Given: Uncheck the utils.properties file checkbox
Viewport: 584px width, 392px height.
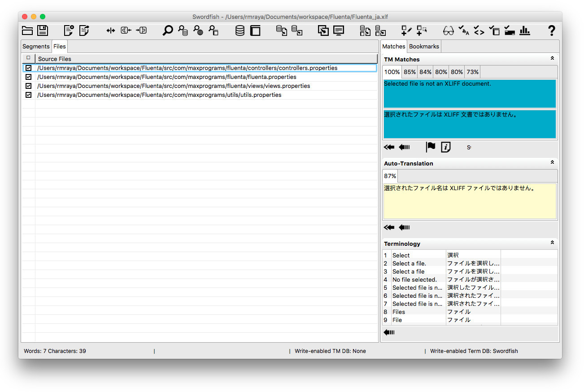Looking at the screenshot, I should pyautogui.click(x=29, y=95).
